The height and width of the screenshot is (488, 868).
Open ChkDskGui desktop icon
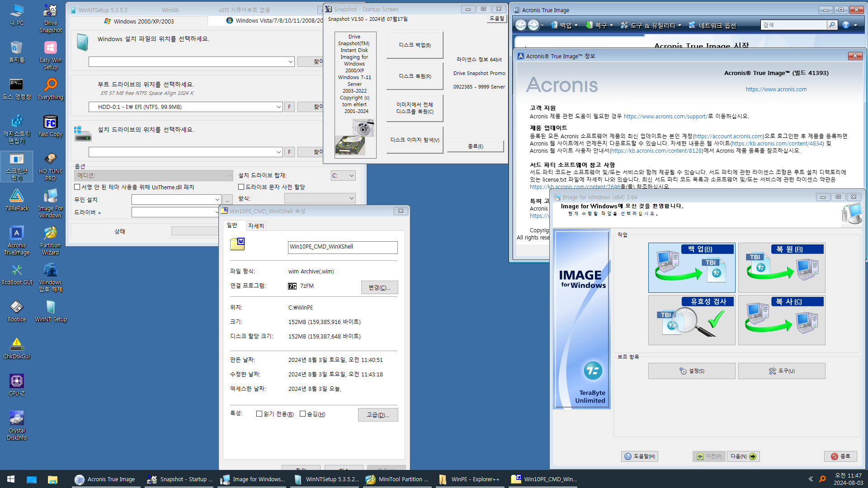(x=17, y=348)
